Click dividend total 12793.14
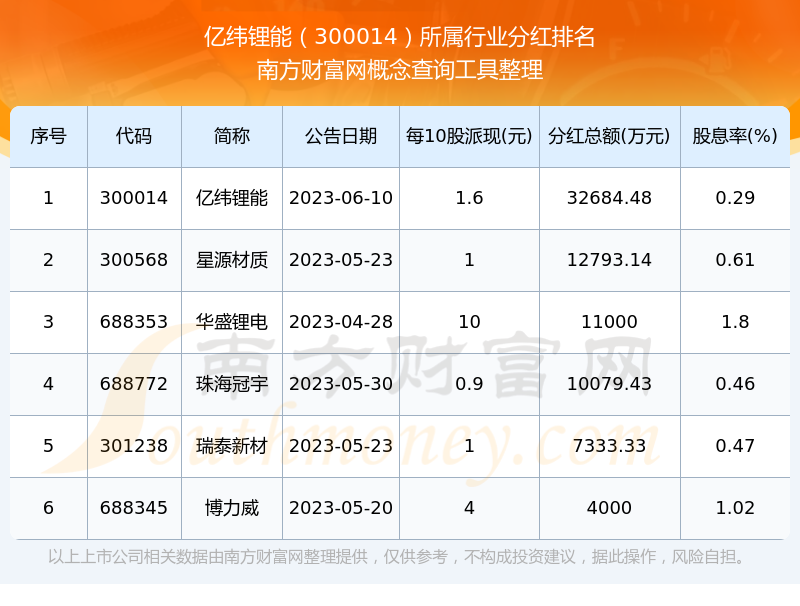The width and height of the screenshot is (800, 606). [609, 260]
